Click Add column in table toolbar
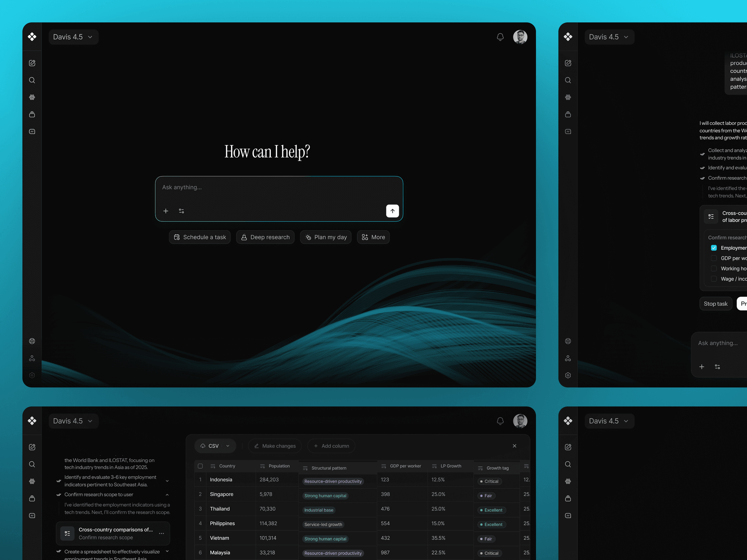Screen dimensions: 747x560 point(331,446)
